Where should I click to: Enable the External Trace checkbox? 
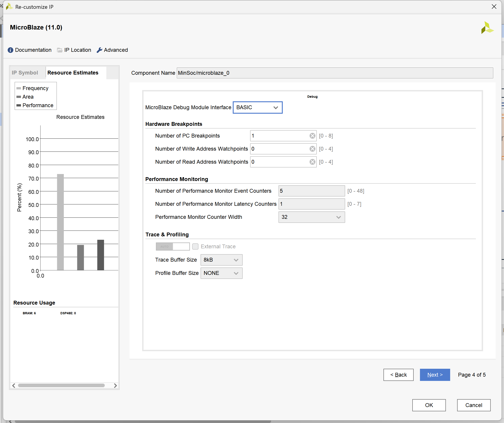[195, 247]
